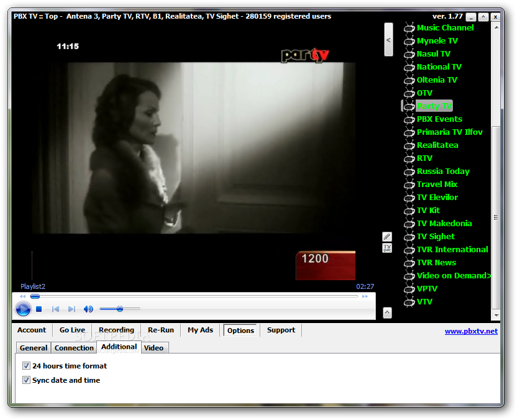Click TV icon beside Mynele TV
This screenshot has width=517, height=420.
409,41
